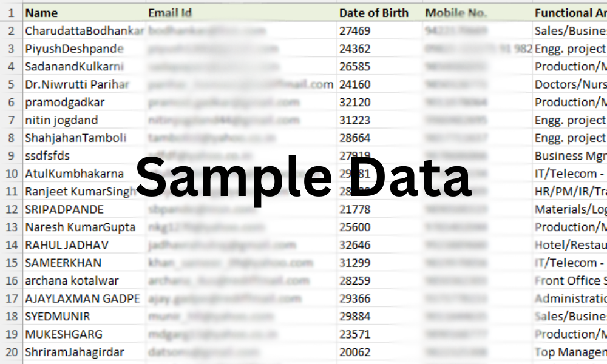Click the date value 25600 cell
This screenshot has height=364, width=607.
click(380, 227)
